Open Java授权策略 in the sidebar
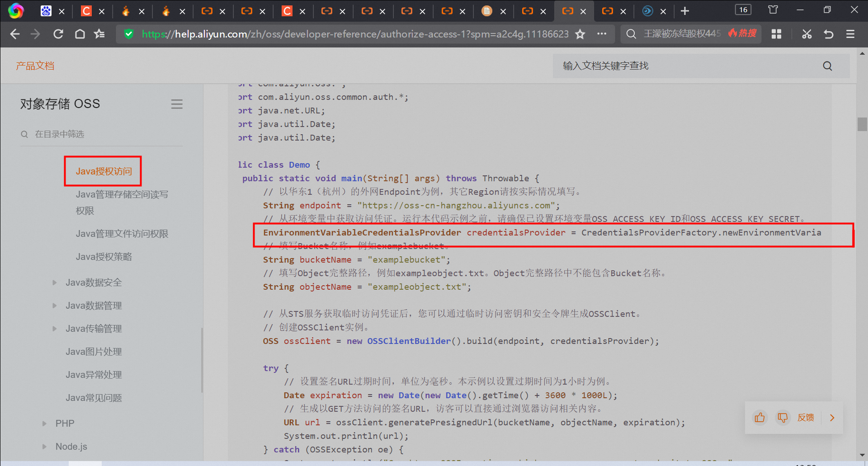 [x=104, y=257]
